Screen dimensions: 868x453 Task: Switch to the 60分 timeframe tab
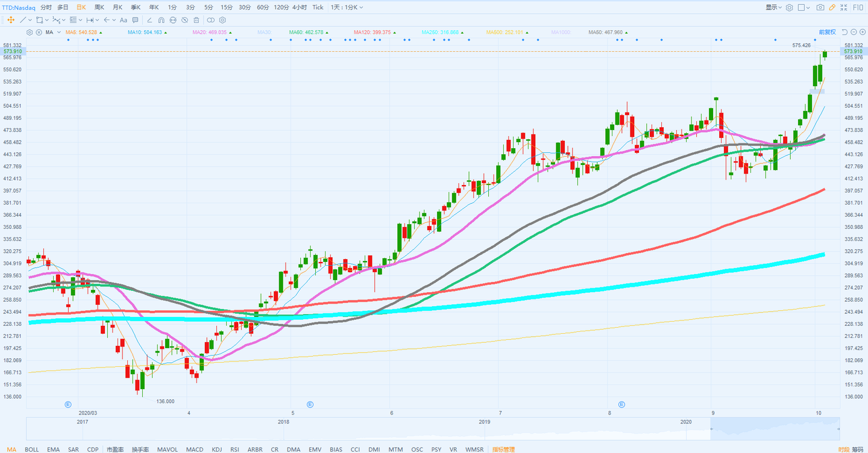263,7
